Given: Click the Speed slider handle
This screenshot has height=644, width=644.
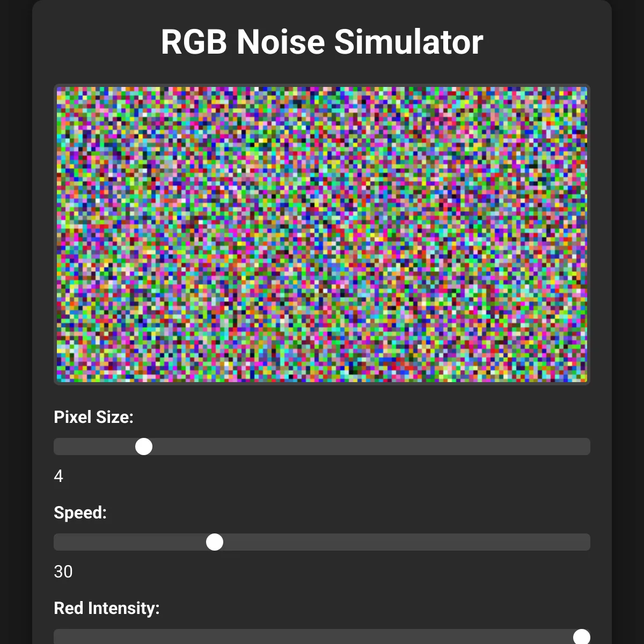Looking at the screenshot, I should tap(215, 542).
